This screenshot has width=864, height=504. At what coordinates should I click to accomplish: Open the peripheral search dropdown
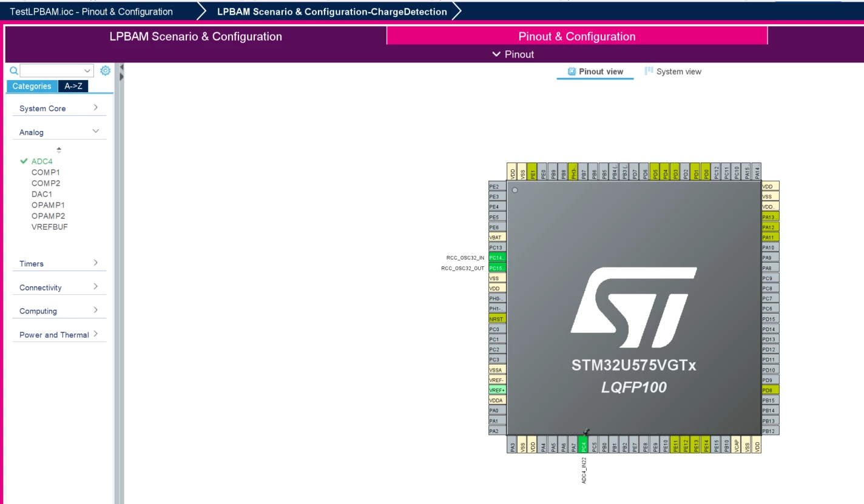click(x=88, y=70)
